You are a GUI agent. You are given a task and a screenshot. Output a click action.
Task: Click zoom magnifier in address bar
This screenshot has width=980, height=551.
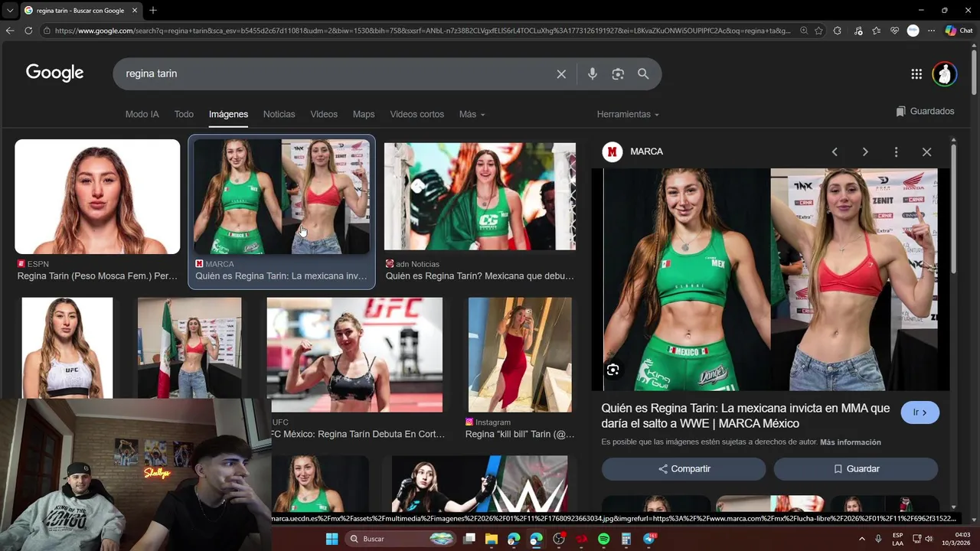(x=803, y=31)
